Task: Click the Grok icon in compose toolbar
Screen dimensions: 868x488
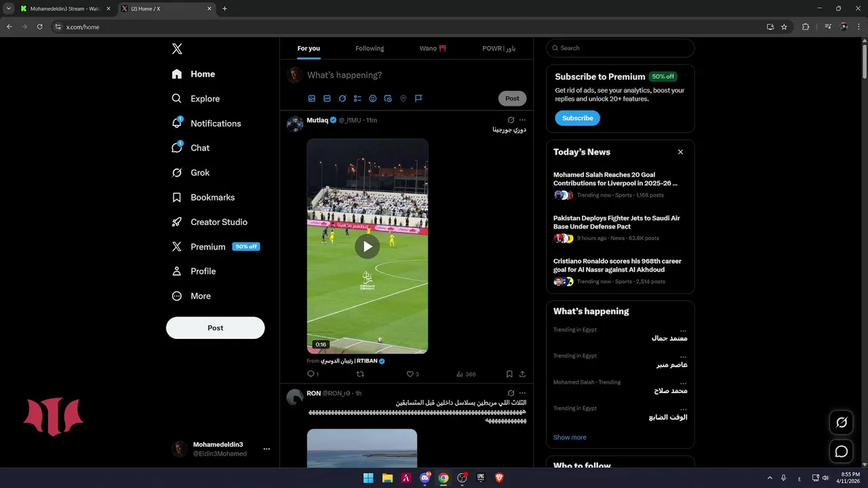Action: [x=342, y=98]
